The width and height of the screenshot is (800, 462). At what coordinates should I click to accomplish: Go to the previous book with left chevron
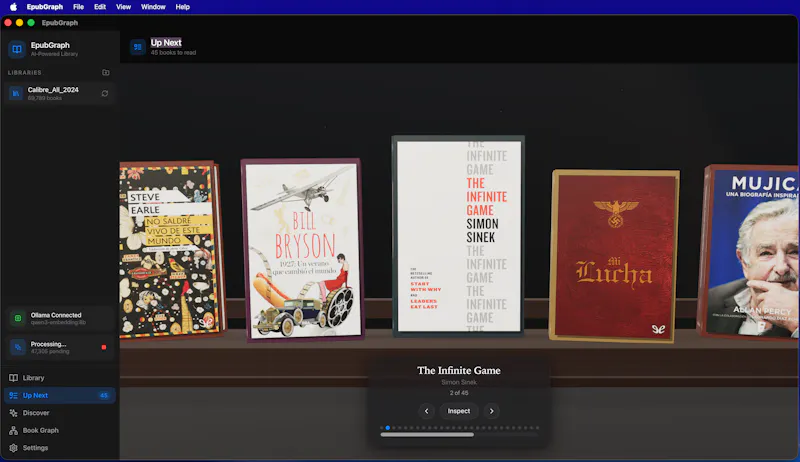[427, 411]
